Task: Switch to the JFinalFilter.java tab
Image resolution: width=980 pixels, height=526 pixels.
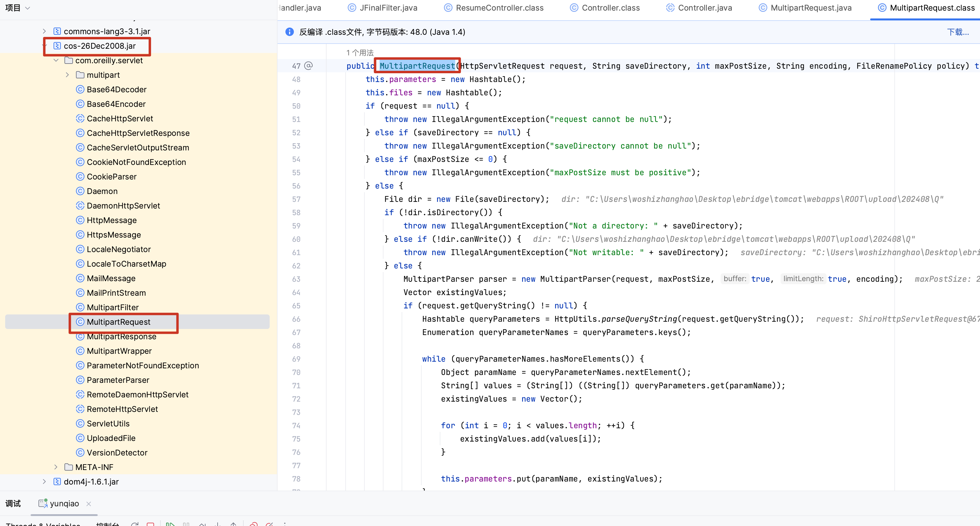Action: click(388, 8)
